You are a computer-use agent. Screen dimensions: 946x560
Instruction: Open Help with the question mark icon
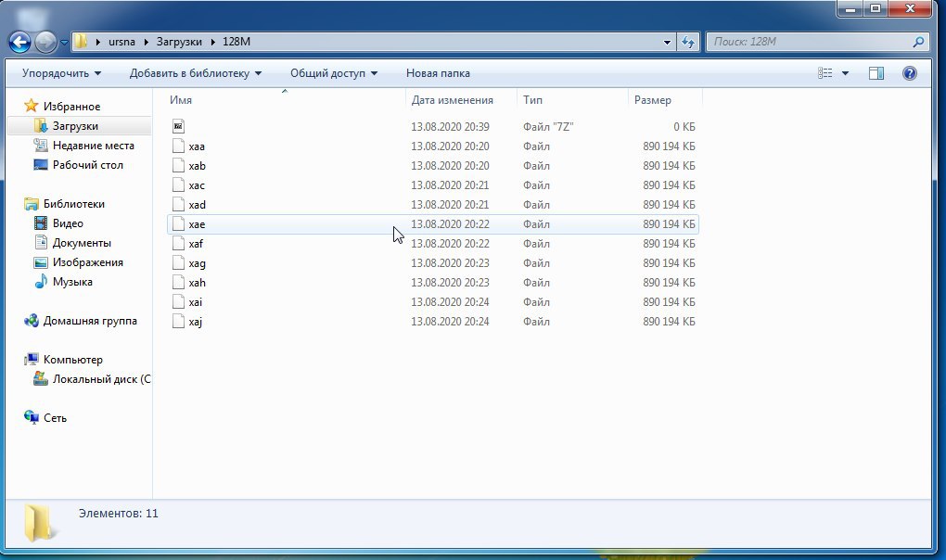click(x=909, y=73)
